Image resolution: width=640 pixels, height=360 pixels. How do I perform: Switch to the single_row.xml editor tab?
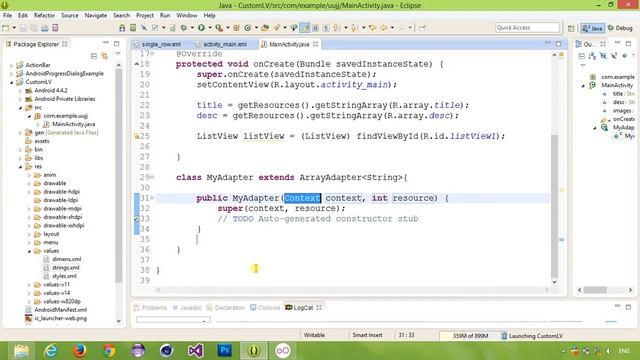click(161, 44)
